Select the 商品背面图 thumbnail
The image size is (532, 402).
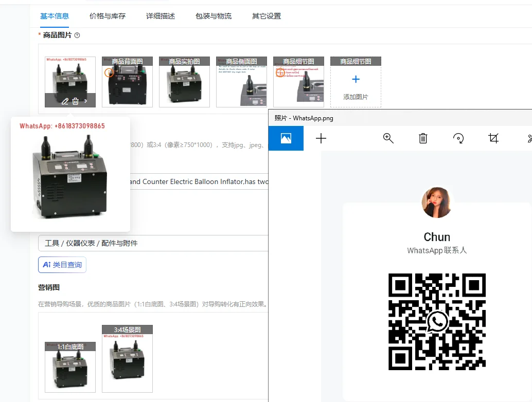click(127, 82)
